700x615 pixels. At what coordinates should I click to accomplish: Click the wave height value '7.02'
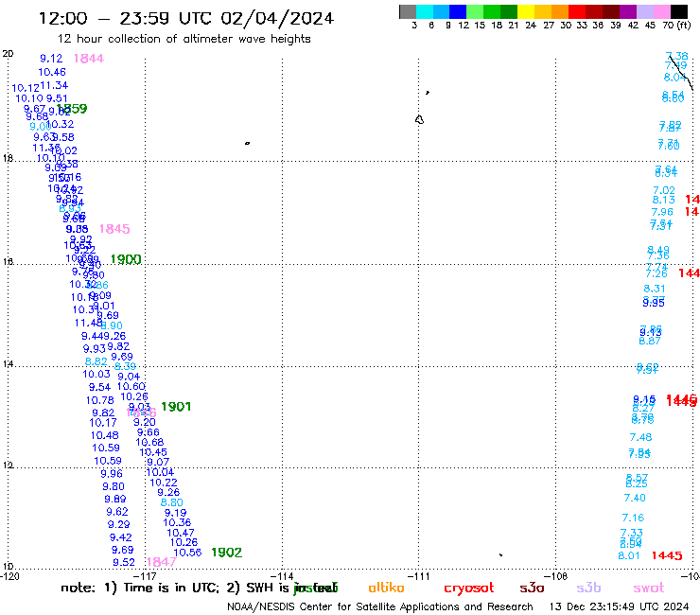tap(664, 191)
